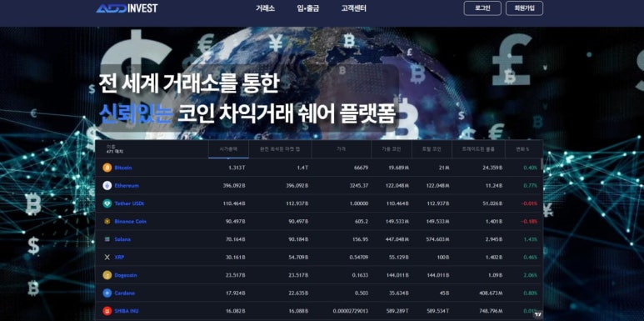This screenshot has height=321, width=644.
Task: Click Bitcoin's change 0.40%
Action: pyautogui.click(x=530, y=168)
